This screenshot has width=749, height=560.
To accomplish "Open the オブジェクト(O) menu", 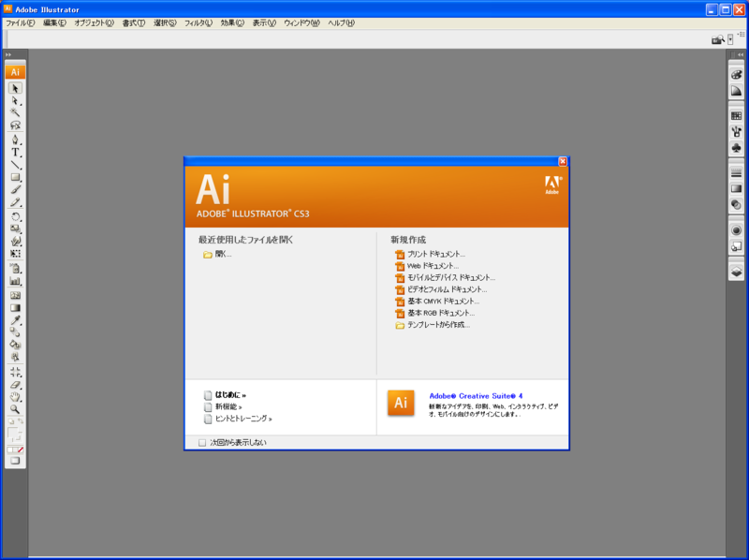I will click(x=95, y=22).
